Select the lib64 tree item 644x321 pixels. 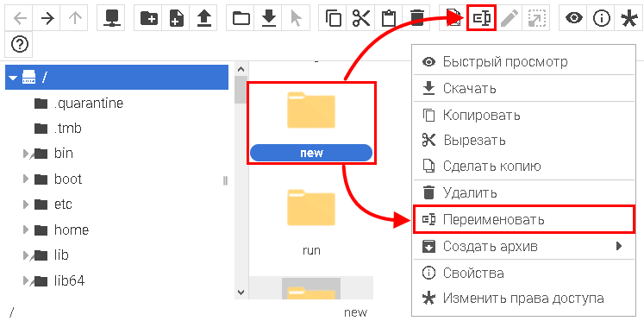point(116,280)
